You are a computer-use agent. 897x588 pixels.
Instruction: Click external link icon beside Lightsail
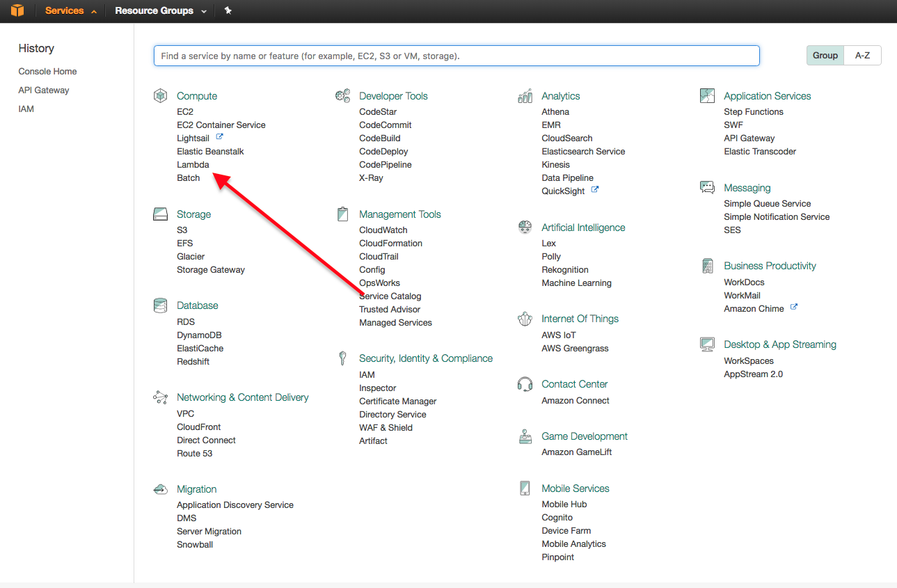click(220, 137)
